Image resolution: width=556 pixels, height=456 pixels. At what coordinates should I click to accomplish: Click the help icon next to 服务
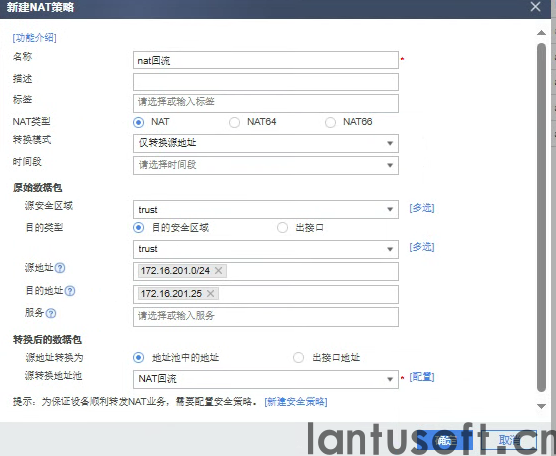(51, 313)
